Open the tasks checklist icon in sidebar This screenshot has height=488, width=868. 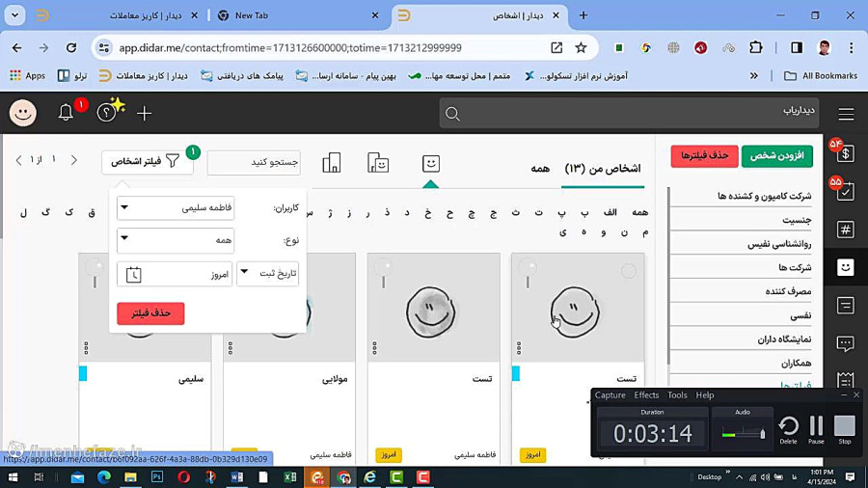pyautogui.click(x=845, y=191)
